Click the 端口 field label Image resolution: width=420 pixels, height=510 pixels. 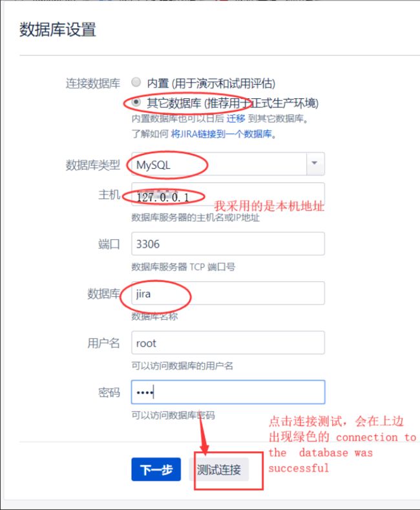tap(109, 244)
